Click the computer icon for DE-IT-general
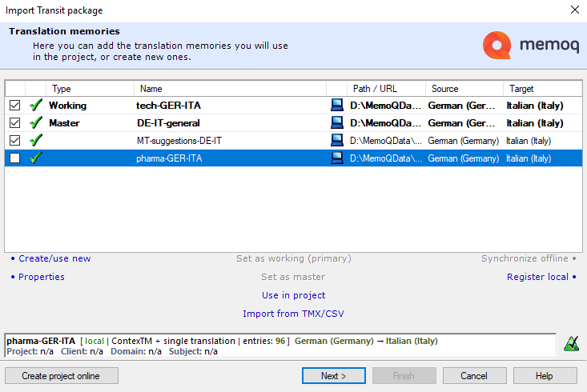 click(x=337, y=123)
